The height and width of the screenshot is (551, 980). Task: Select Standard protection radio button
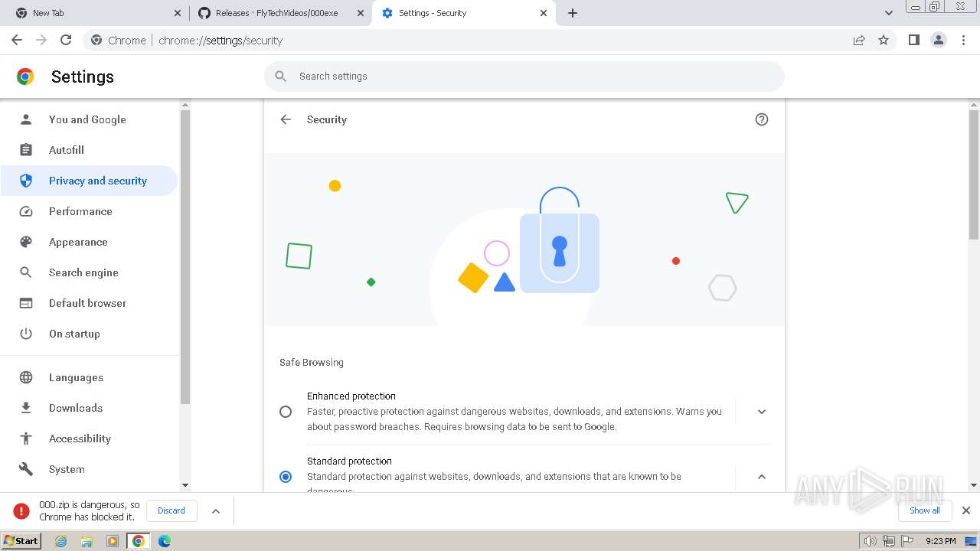pyautogui.click(x=286, y=477)
